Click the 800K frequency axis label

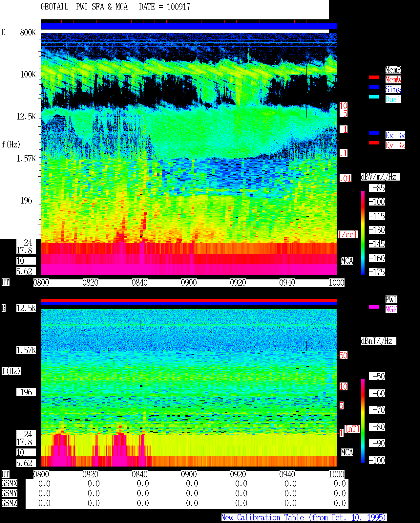point(28,32)
